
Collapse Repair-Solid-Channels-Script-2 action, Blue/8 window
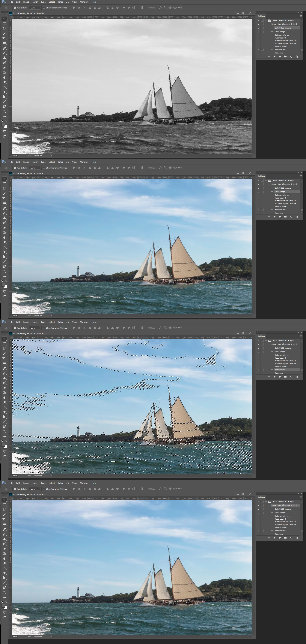[x=269, y=24]
